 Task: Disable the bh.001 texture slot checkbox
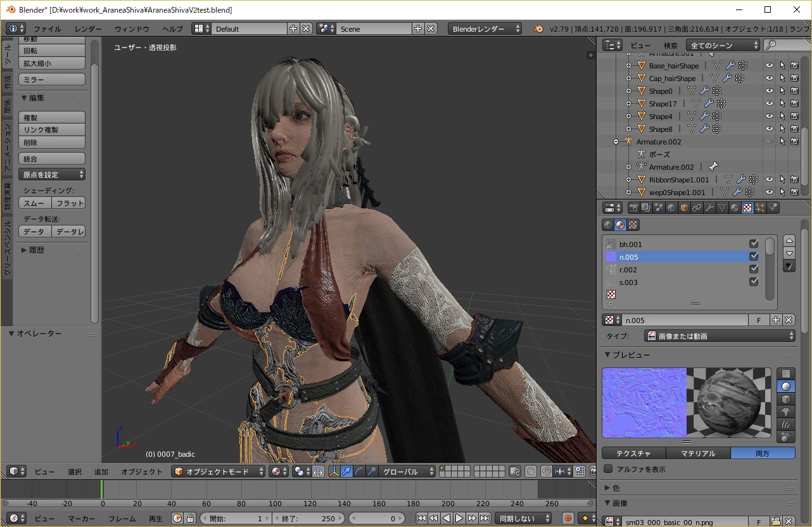(754, 244)
